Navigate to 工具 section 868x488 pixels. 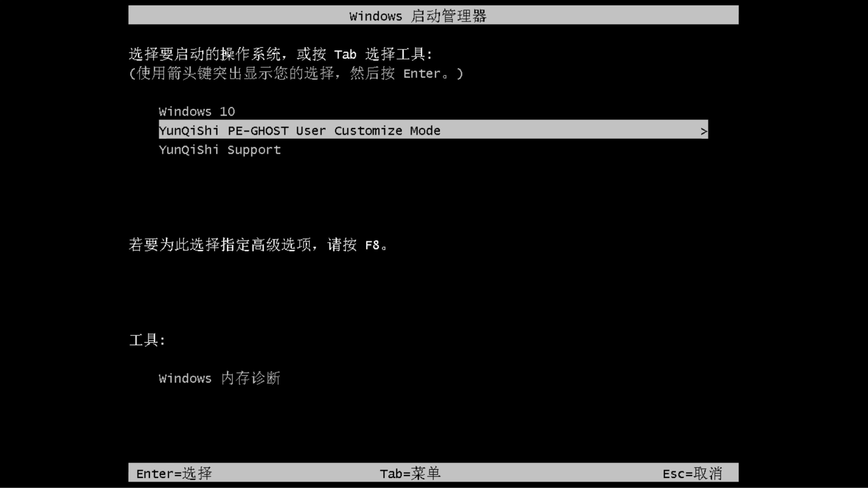(x=148, y=340)
